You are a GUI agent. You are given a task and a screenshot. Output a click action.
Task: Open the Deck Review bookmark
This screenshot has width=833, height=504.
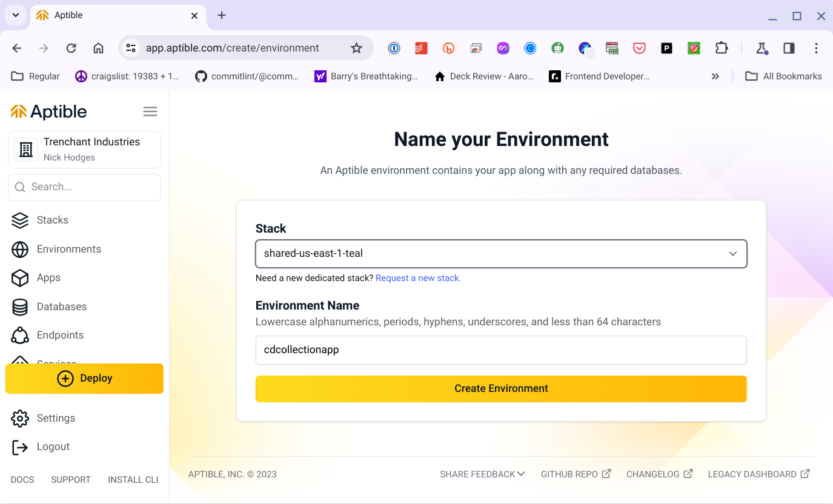[x=484, y=76]
